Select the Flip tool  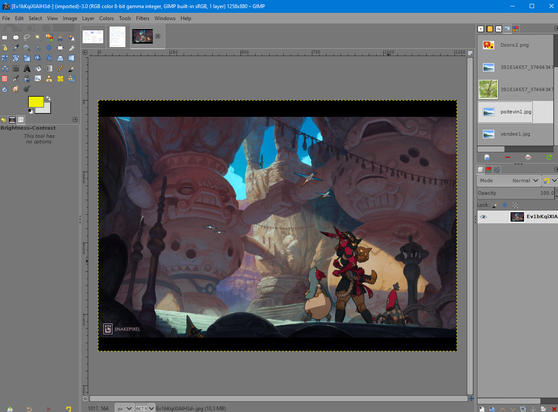click(x=72, y=58)
